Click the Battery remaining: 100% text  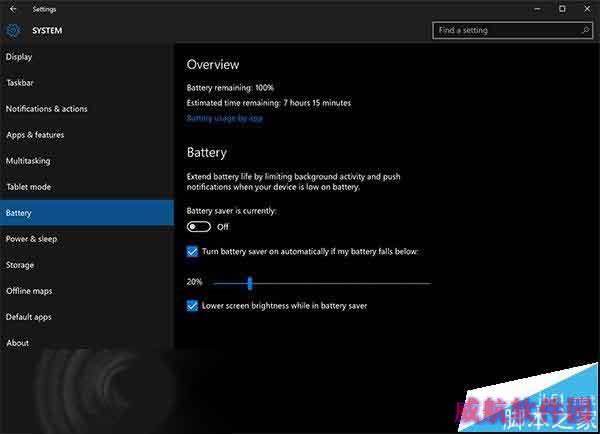(x=230, y=88)
